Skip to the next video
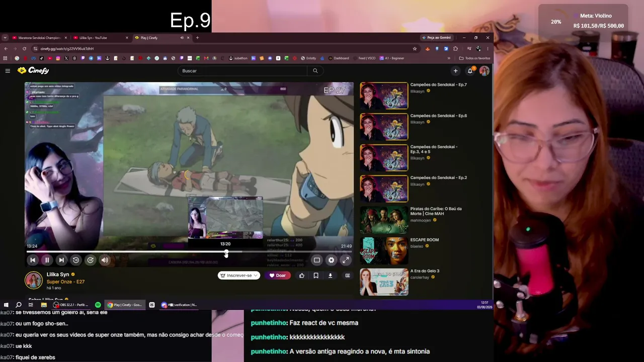Image resolution: width=644 pixels, height=362 pixels. (x=61, y=260)
